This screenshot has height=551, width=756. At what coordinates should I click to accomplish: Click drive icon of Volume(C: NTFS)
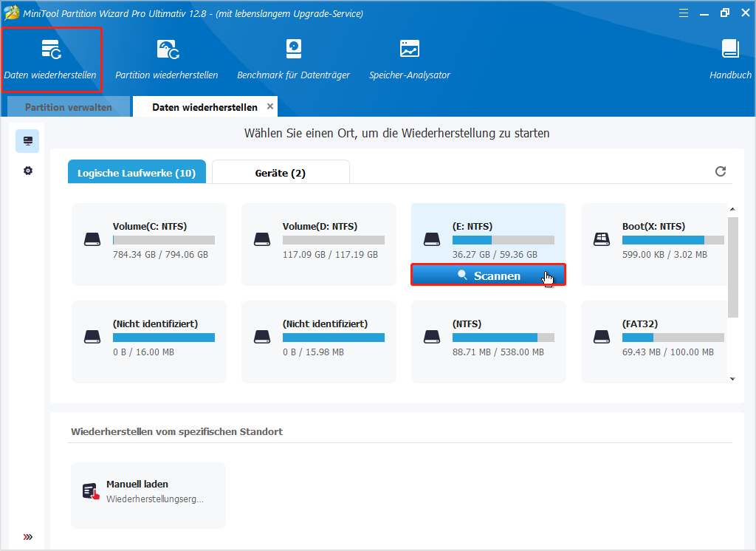point(92,239)
